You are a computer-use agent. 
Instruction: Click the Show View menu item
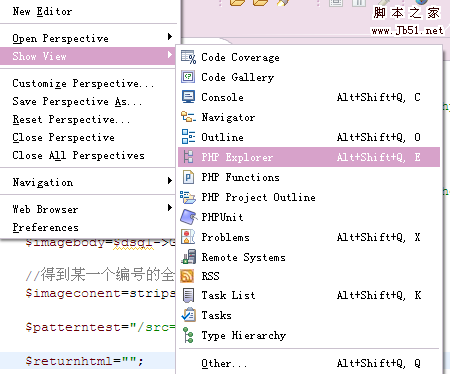point(88,56)
